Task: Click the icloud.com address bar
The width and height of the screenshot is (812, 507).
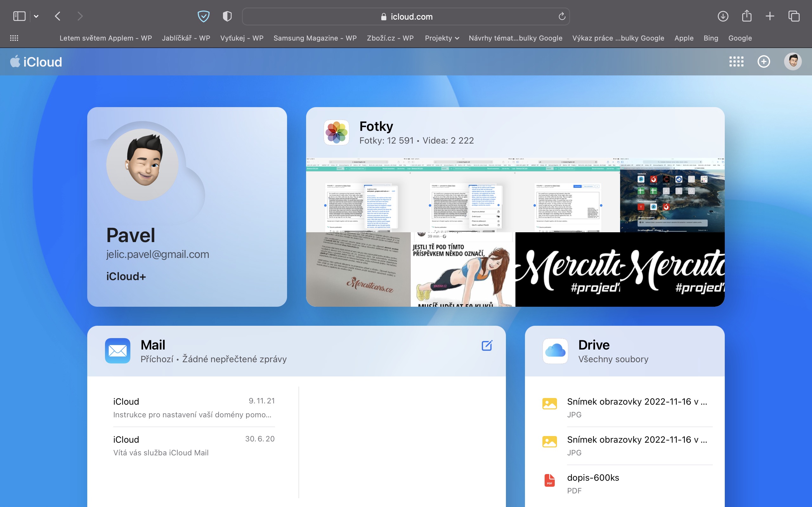Action: (x=406, y=16)
